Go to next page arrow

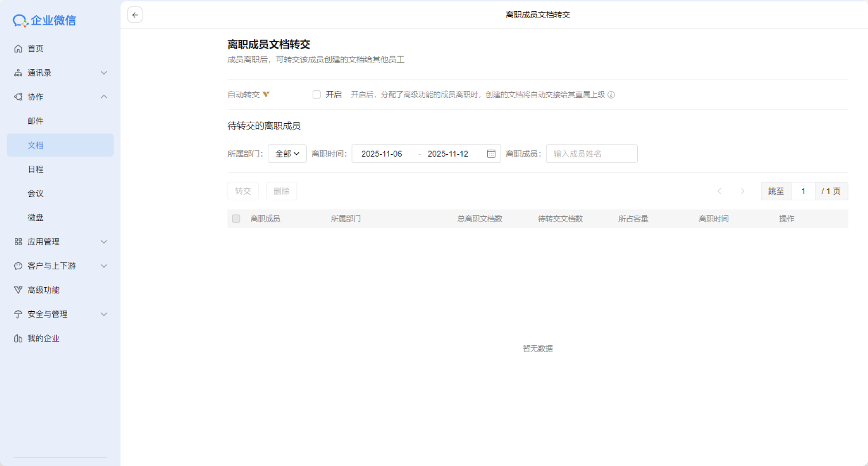coord(742,191)
